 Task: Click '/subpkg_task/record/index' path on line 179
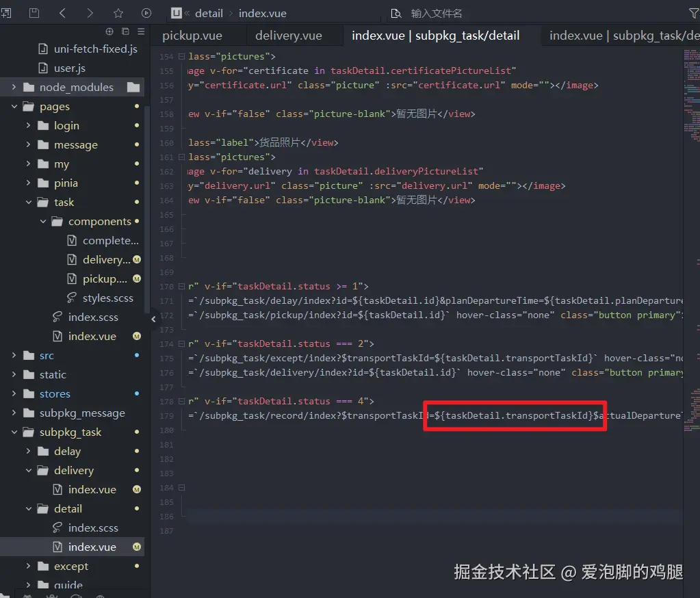[x=270, y=416]
